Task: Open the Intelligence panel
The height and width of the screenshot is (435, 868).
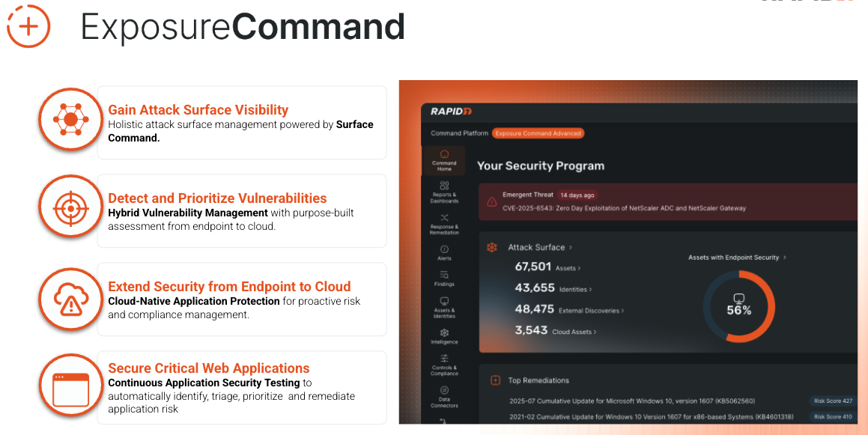Action: (443, 338)
